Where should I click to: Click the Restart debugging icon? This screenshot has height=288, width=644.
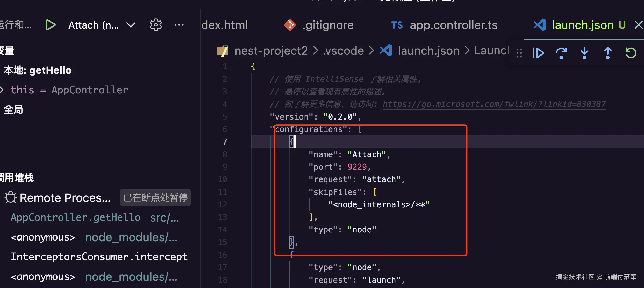tap(631, 53)
